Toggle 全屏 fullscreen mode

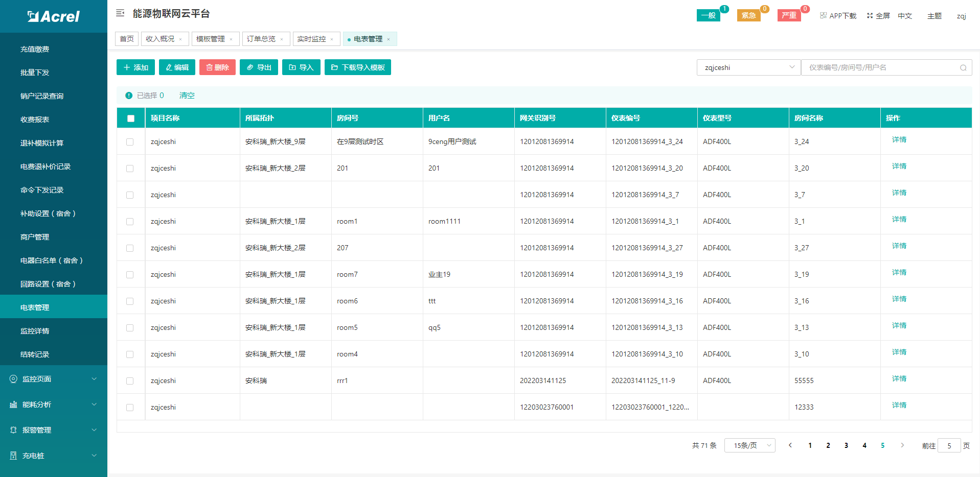878,16
